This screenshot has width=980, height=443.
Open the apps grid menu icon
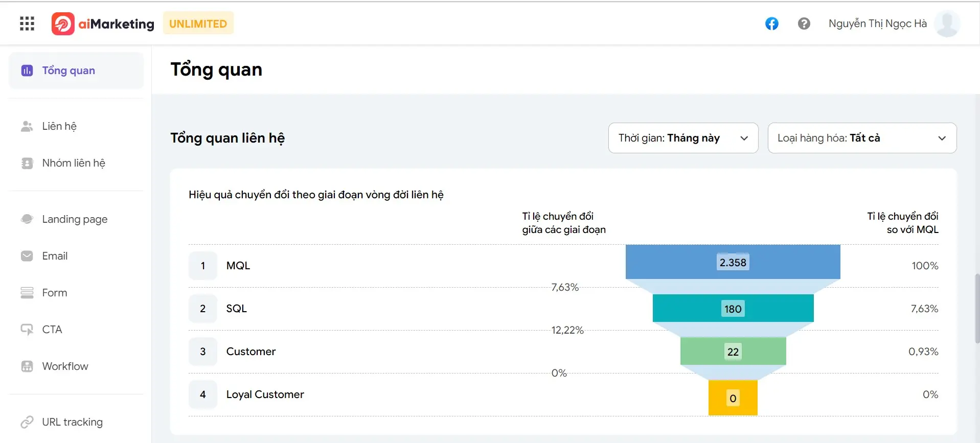27,24
